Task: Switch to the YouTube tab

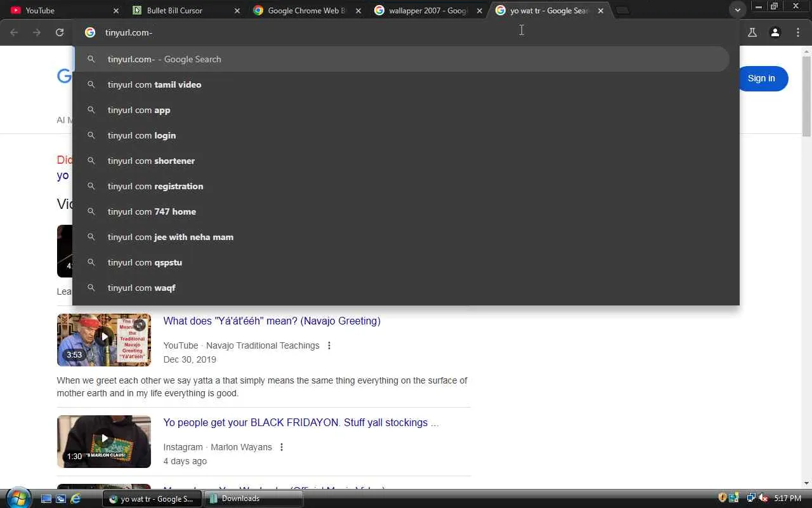Action: coord(63,11)
